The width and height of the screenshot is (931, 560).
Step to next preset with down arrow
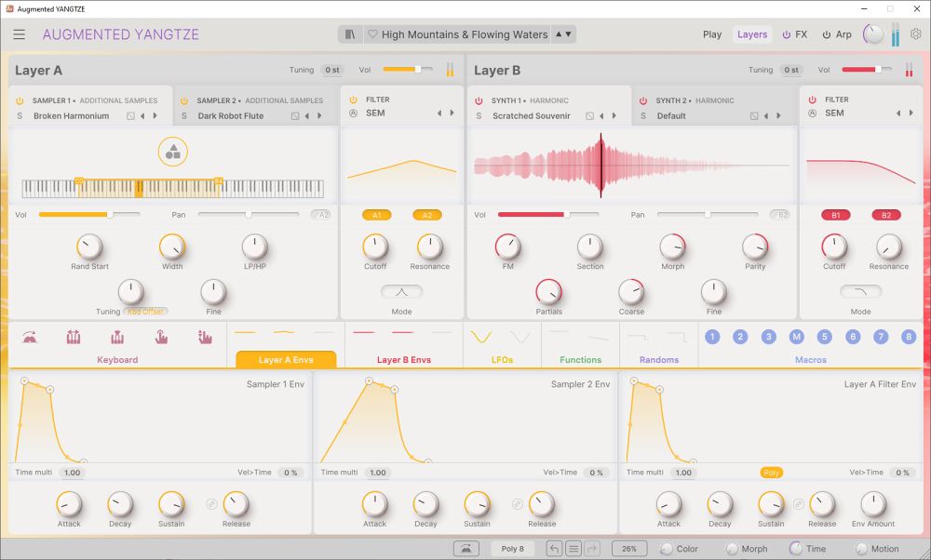[x=568, y=34]
